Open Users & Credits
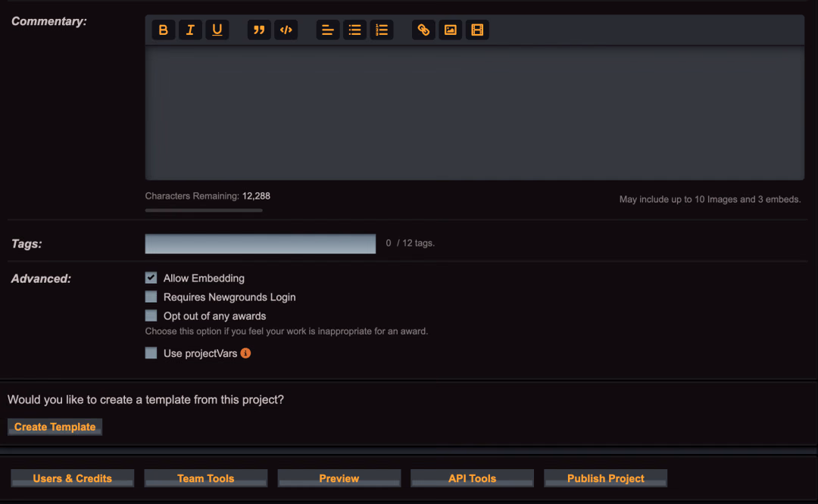 click(x=73, y=478)
